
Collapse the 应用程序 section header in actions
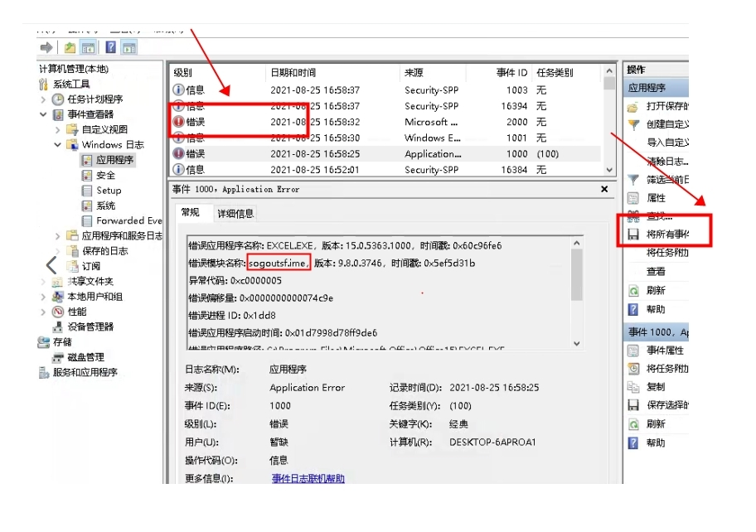(657, 88)
